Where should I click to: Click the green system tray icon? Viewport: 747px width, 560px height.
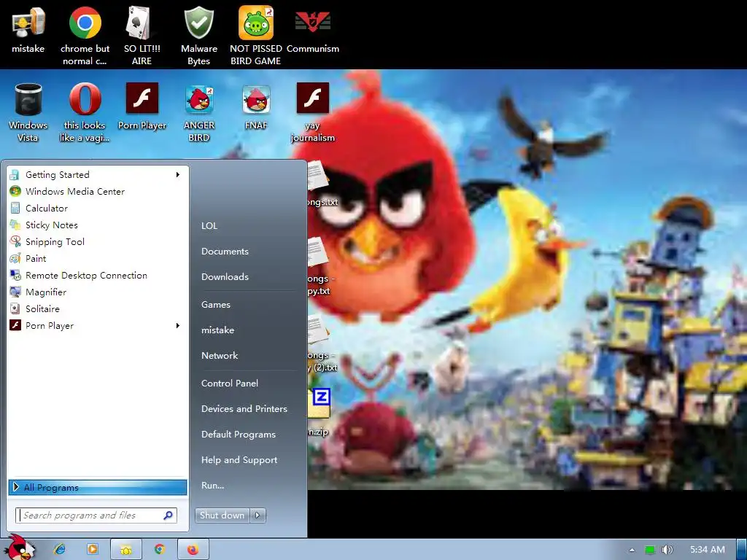(650, 550)
